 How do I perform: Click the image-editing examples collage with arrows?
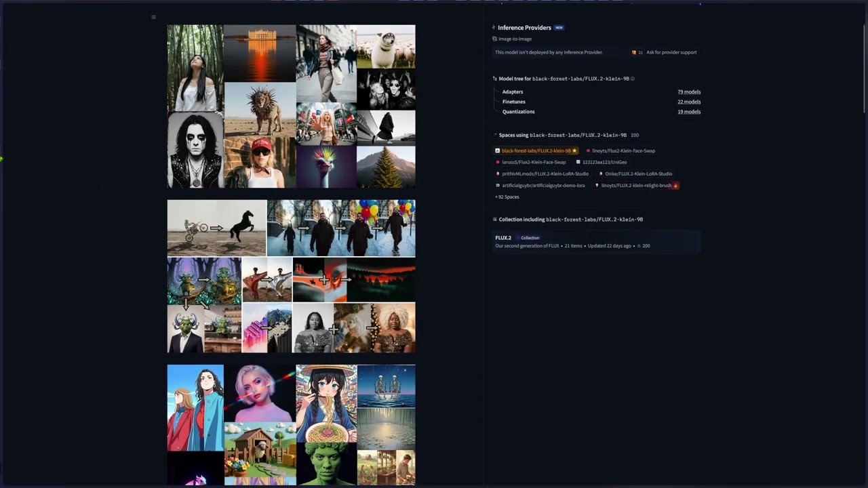[x=292, y=276]
